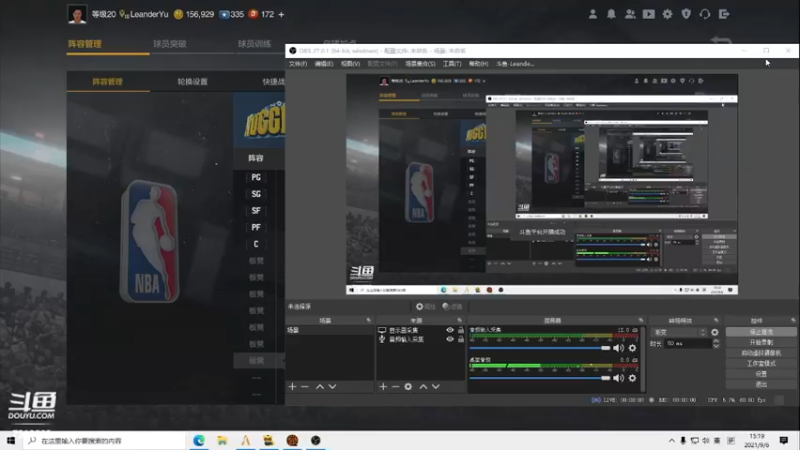Viewport: 800px width, 450px height.
Task: Decrease transition duration with down arrow
Action: 716,346
